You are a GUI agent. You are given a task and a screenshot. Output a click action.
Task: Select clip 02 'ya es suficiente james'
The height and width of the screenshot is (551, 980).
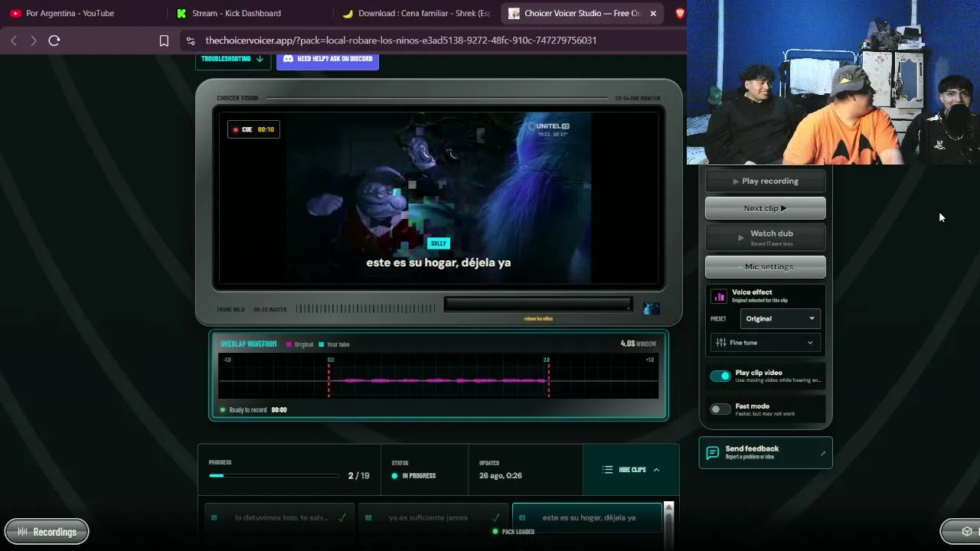[433, 517]
